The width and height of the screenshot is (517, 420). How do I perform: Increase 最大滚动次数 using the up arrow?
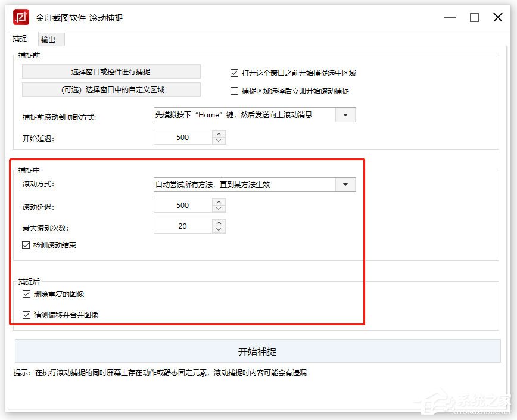pyautogui.click(x=219, y=223)
